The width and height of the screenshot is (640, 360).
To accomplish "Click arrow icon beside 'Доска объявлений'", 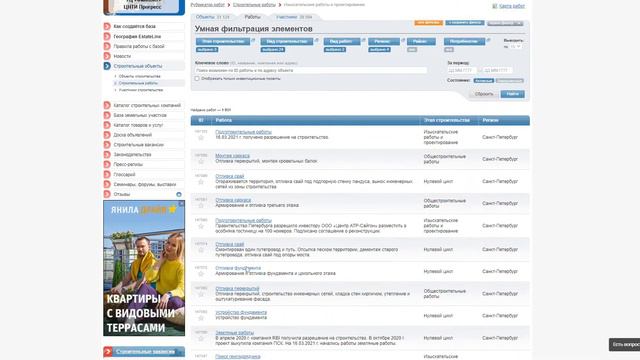I will [107, 135].
